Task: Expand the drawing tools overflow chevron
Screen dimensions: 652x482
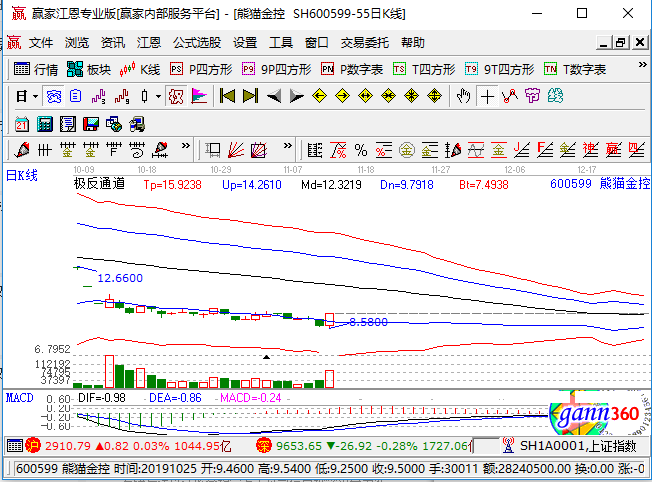Action: click(x=185, y=146)
